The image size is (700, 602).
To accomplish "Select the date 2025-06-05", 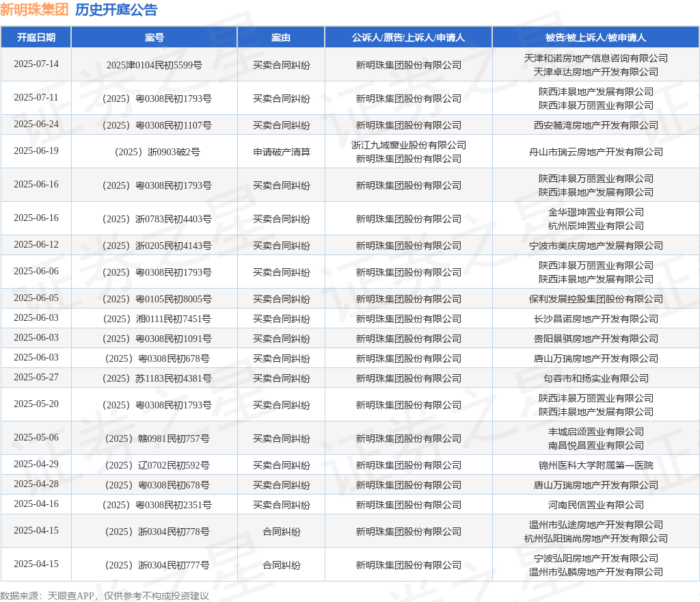I will pos(36,298).
